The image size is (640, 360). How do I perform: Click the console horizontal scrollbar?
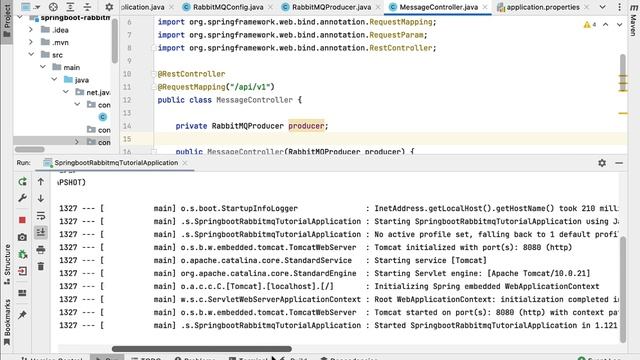[x=202, y=349]
